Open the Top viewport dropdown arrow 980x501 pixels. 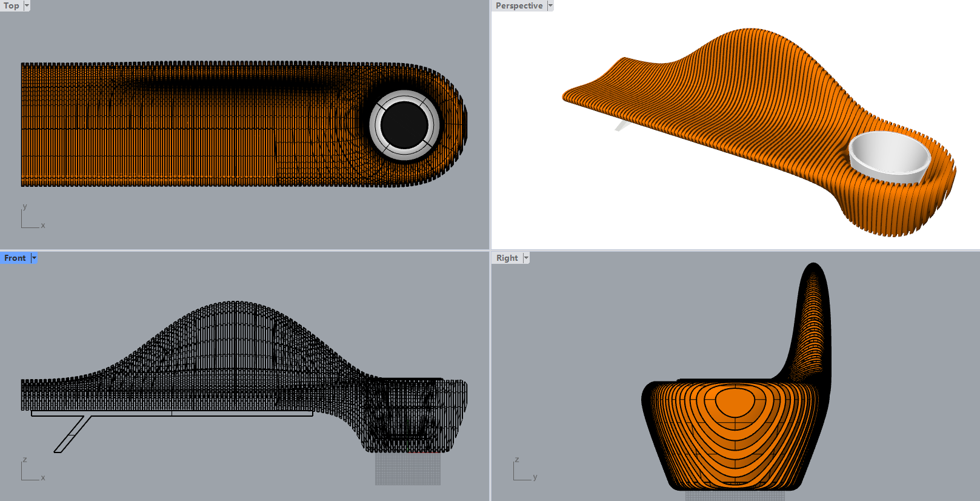coord(27,5)
